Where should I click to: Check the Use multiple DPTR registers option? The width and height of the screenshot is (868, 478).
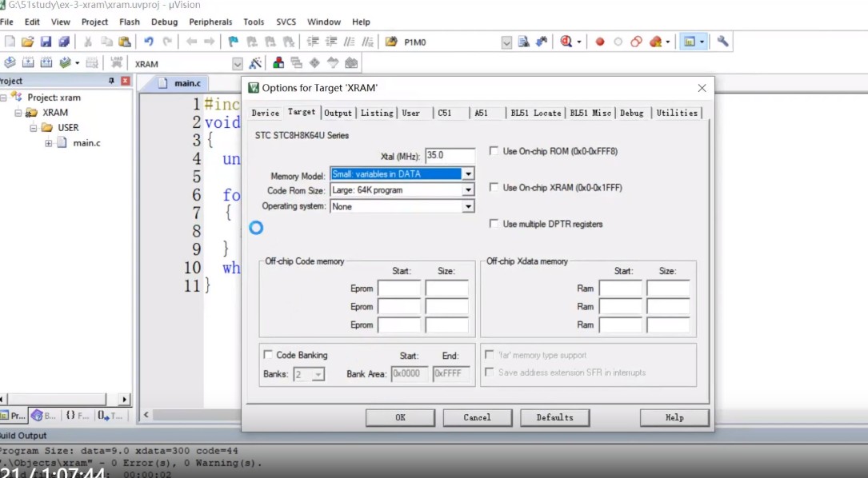click(x=494, y=225)
